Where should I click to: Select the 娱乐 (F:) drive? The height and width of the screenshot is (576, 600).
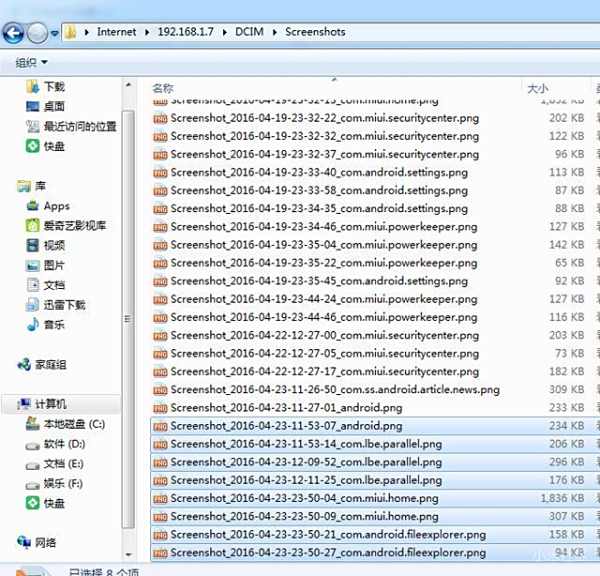click(x=63, y=484)
